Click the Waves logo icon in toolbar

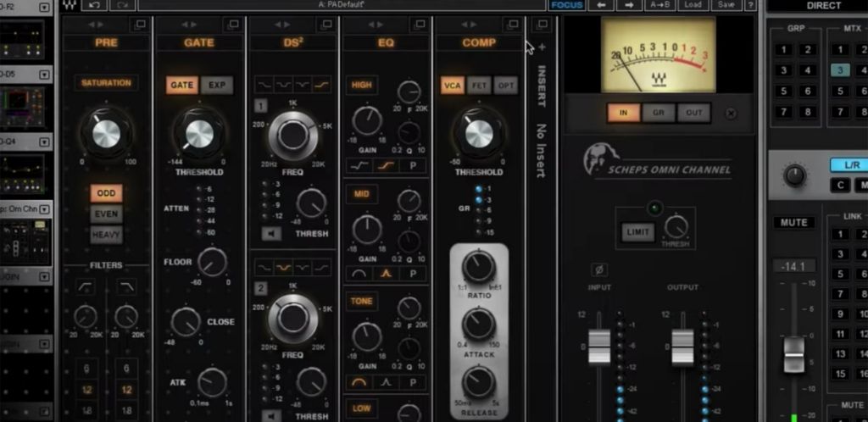[69, 5]
